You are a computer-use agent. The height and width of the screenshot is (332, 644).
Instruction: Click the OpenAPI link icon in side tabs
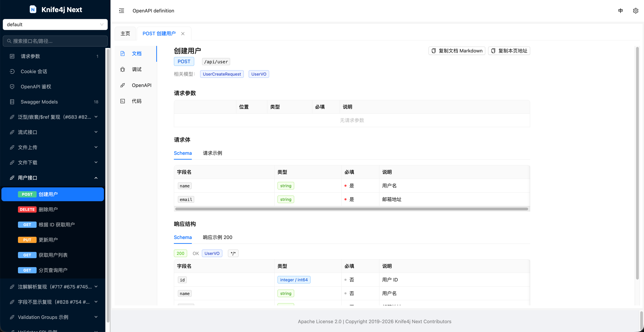[123, 85]
